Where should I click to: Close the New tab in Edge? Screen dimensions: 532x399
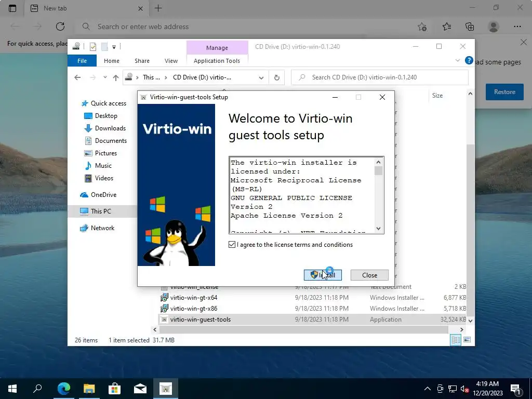point(140,8)
